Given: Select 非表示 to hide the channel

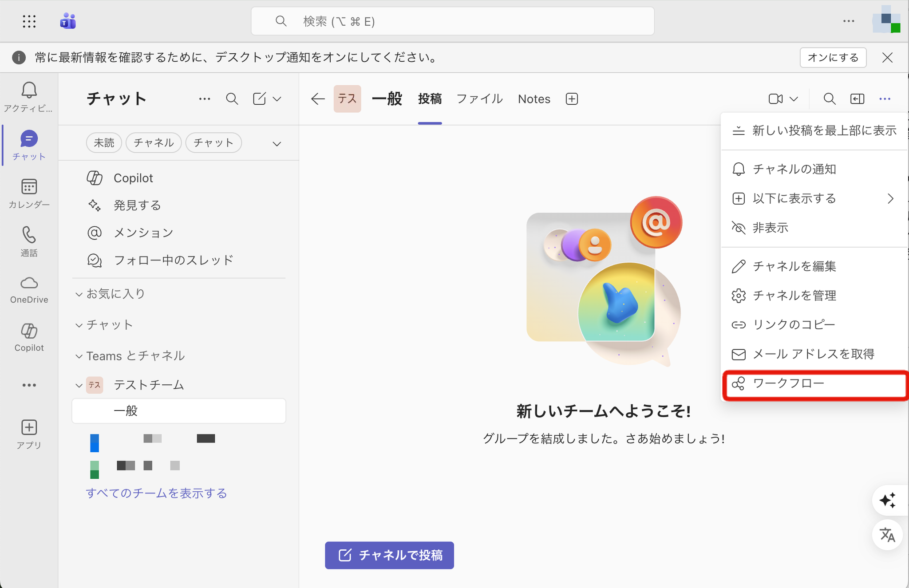Looking at the screenshot, I should 770,228.
